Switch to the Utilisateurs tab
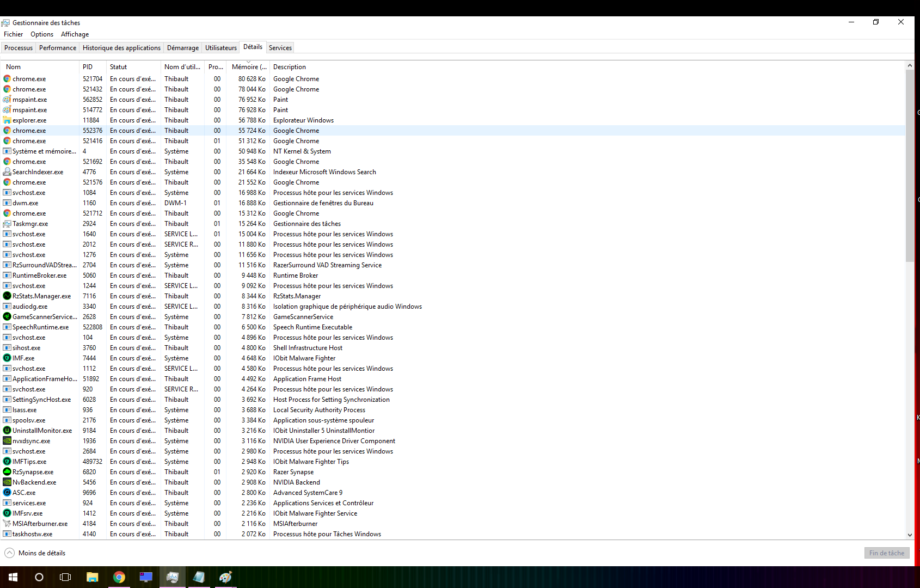 221,48
